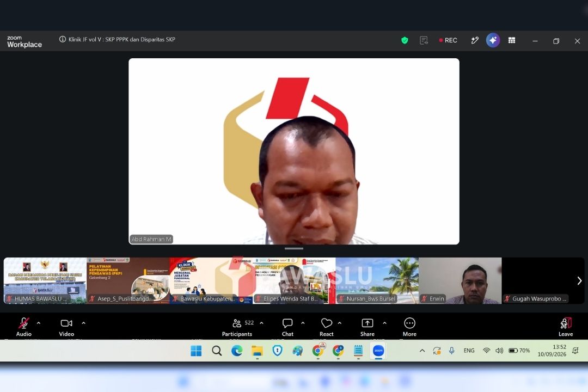Open the green encryption shield details
The width and height of the screenshot is (588, 392).
405,40
